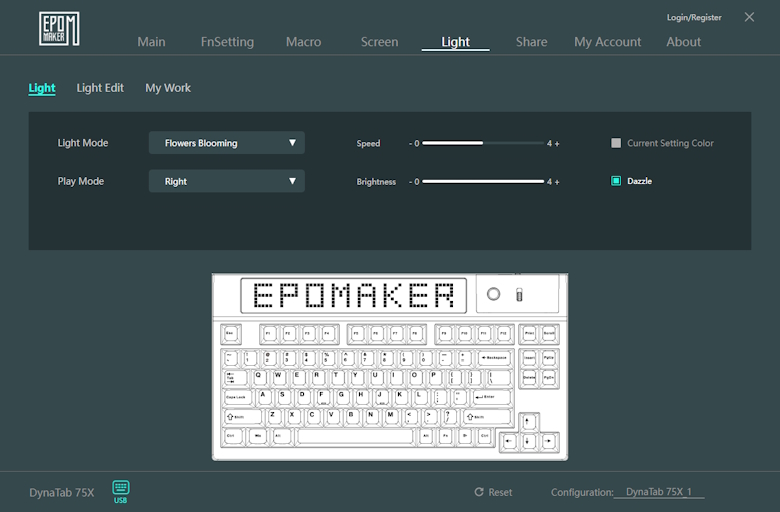
Task: Click the EPOMAKER dot-matrix screen display
Action: coord(354,295)
